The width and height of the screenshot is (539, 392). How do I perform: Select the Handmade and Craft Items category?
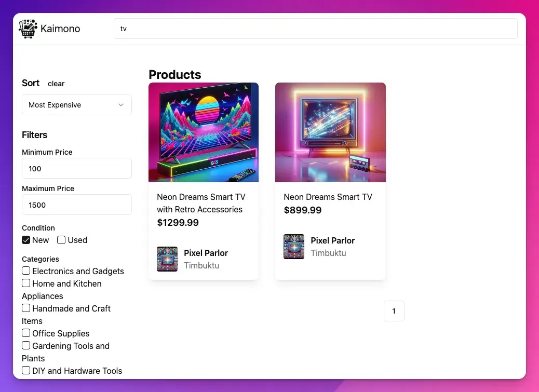26,308
